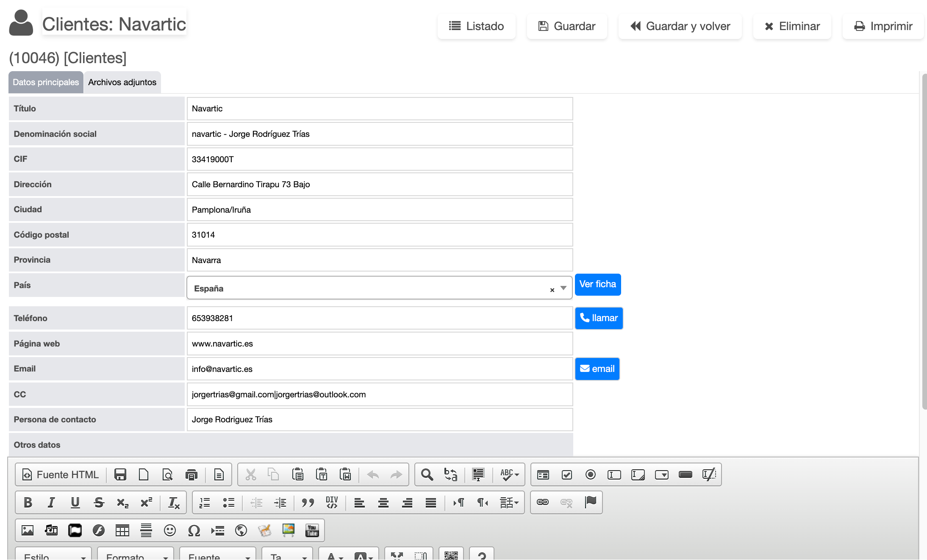Viewport: 927px width, 560px height.
Task: Insert a smiley emoticon
Action: tap(170, 530)
